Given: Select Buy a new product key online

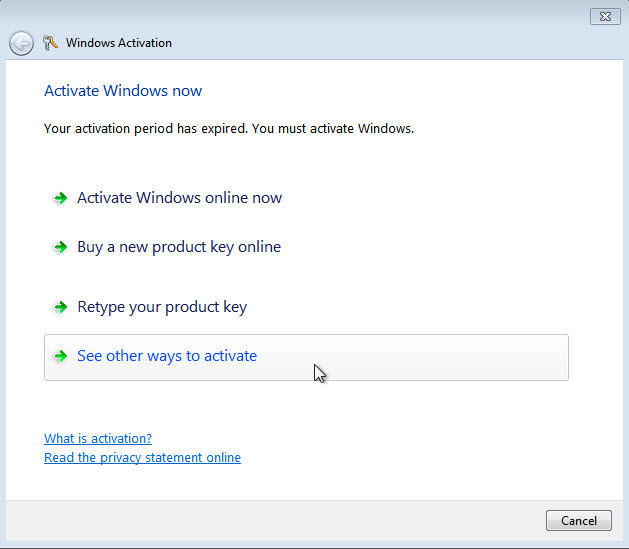Looking at the screenshot, I should 179,247.
